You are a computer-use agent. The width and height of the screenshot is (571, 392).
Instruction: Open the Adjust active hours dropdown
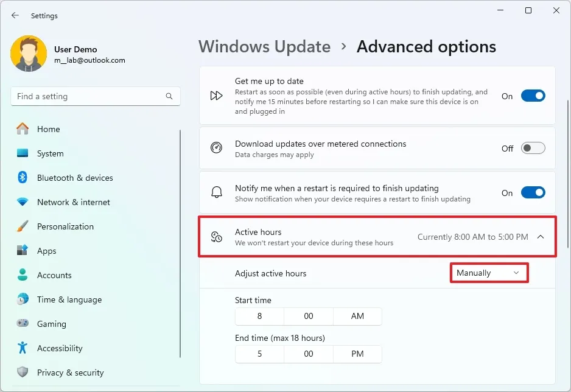coord(489,273)
